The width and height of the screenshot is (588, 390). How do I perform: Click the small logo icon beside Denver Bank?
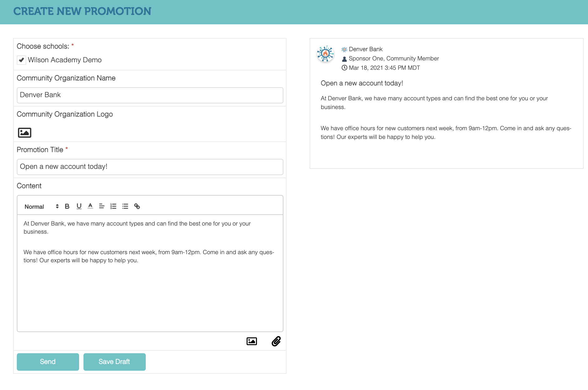pyautogui.click(x=344, y=50)
